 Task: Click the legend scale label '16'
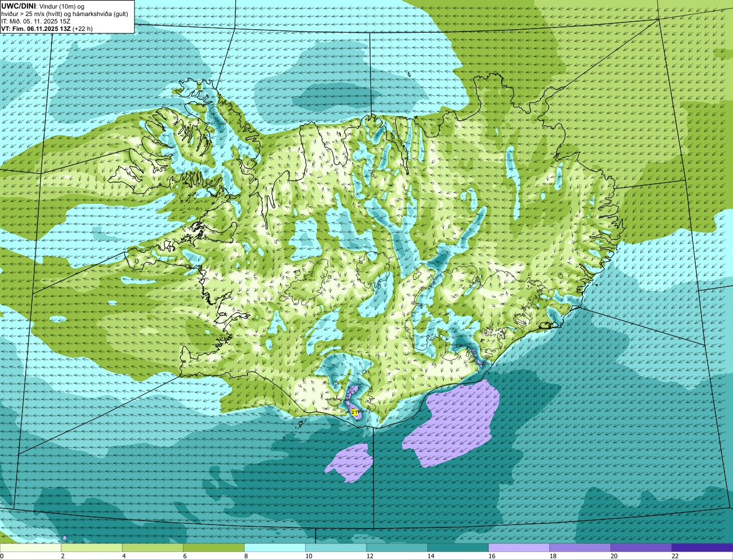coord(492,556)
